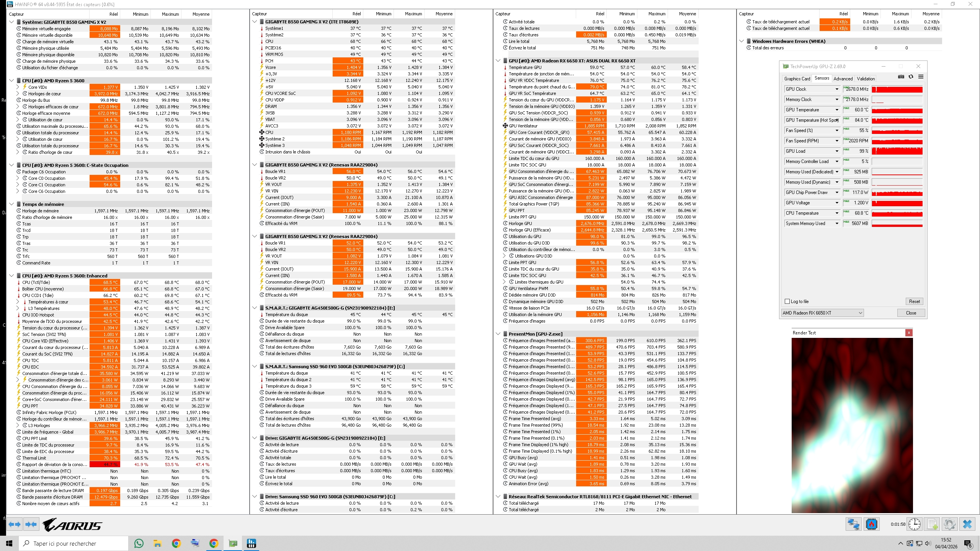Click the HWiNFO reset clock icon
Viewport: 980px width, 551px height.
(915, 524)
